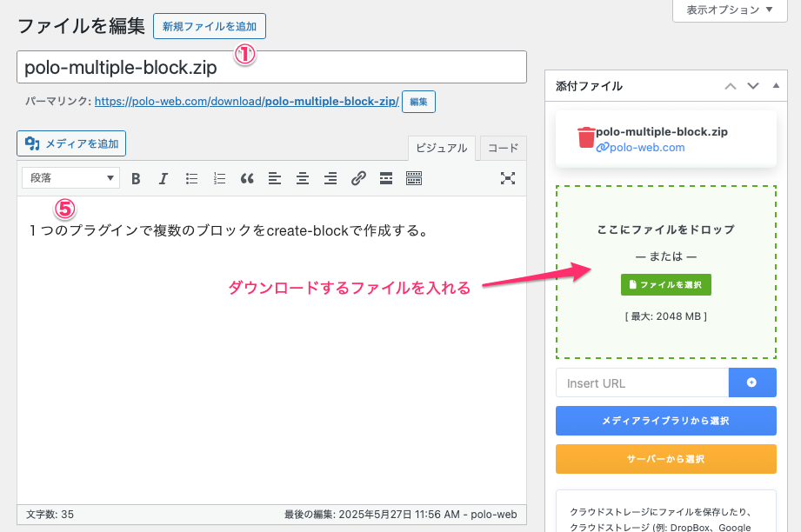Show the toolbar toggle extra row
Screen dimensions: 801x532
414,178
